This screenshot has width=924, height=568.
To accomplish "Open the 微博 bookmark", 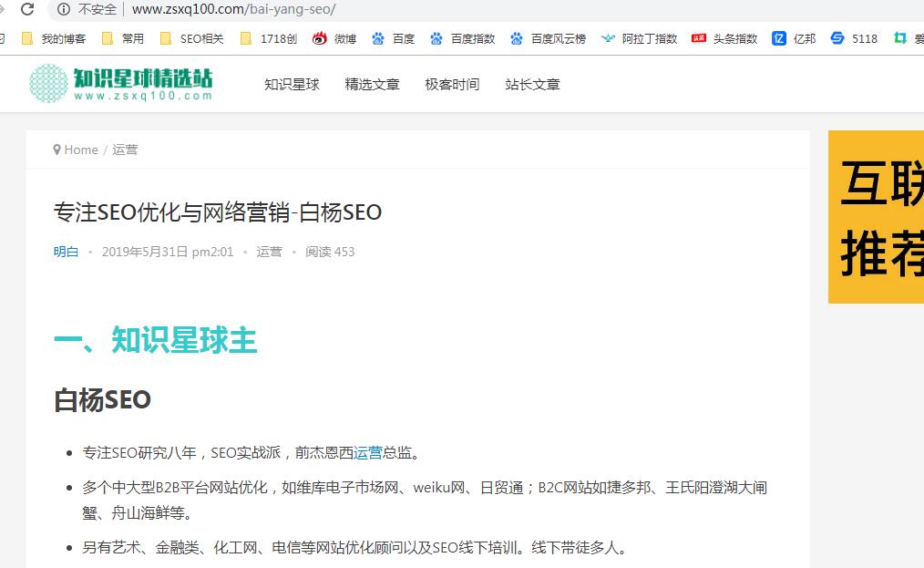I will click(334, 38).
